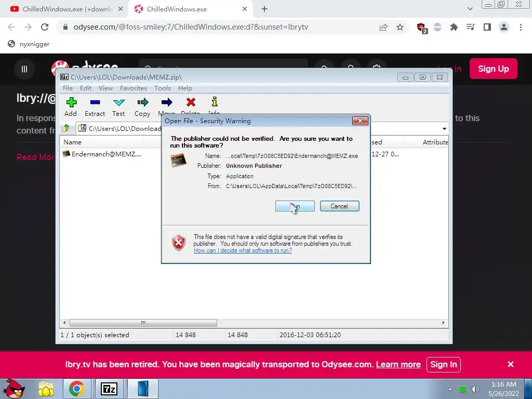Click the horizontal scrollbar thumb in 7-Zip
532x399 pixels.
point(143,323)
